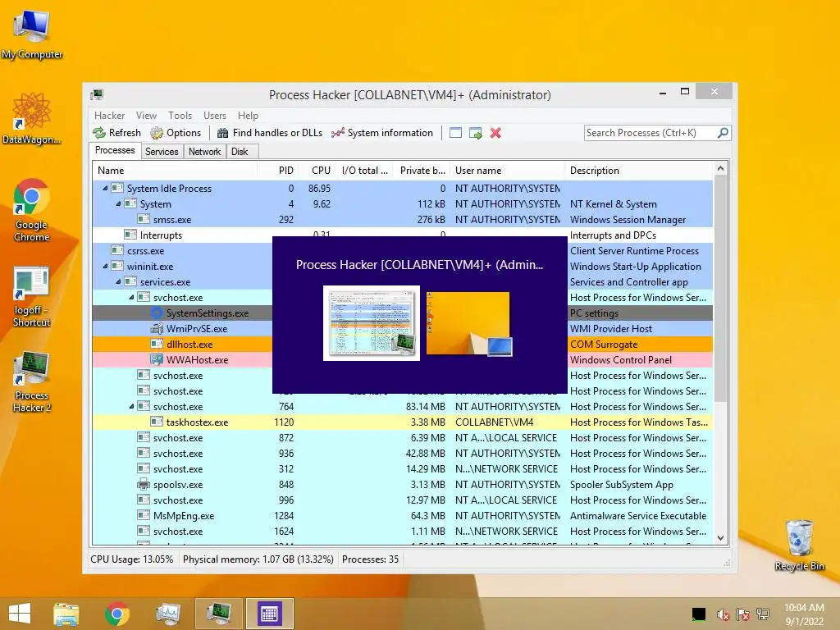
Task: Click the red X terminate icon
Action: point(495,133)
